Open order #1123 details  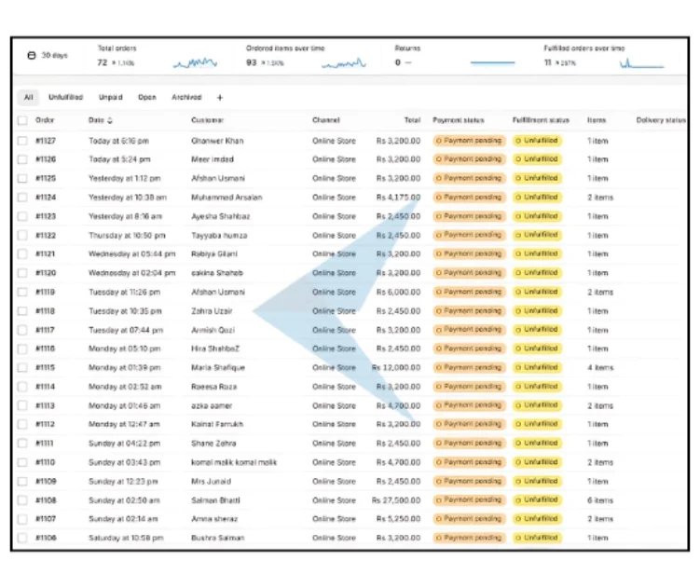[46, 216]
